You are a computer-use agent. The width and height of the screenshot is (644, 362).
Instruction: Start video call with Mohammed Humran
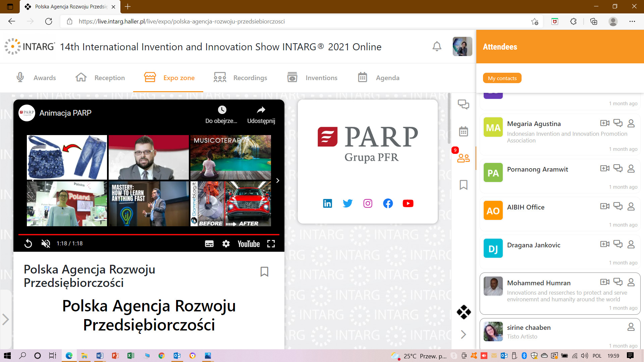coord(605,282)
